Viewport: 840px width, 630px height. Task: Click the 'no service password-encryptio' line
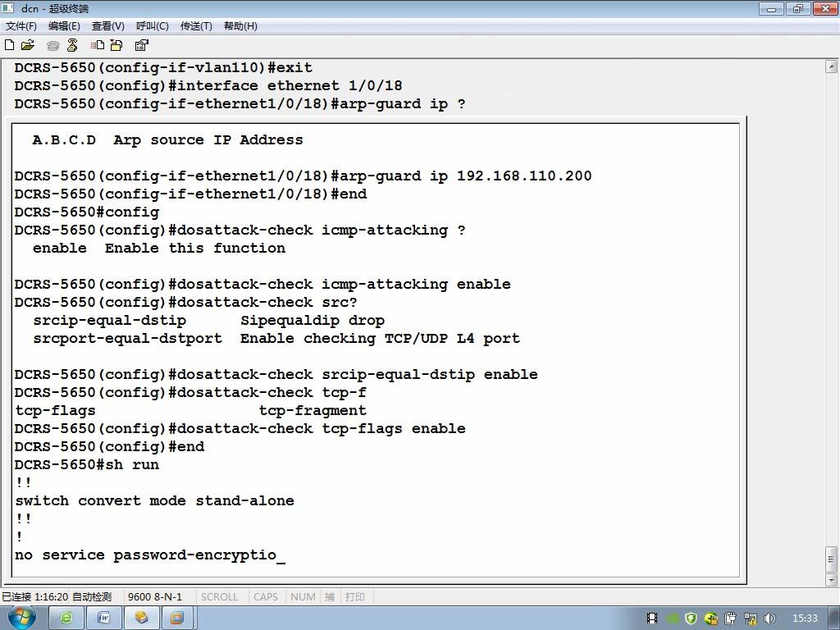coord(145,555)
